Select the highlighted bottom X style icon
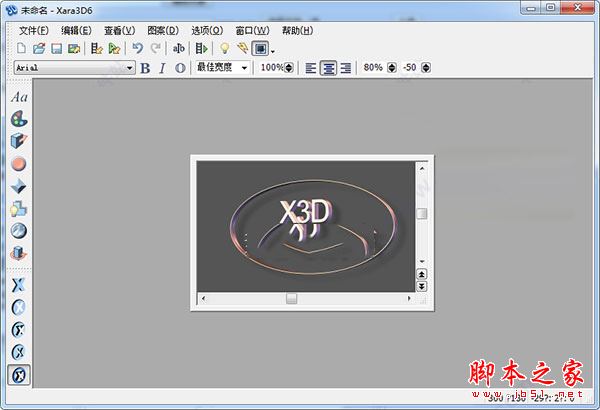The height and width of the screenshot is (410, 600). coord(19,375)
